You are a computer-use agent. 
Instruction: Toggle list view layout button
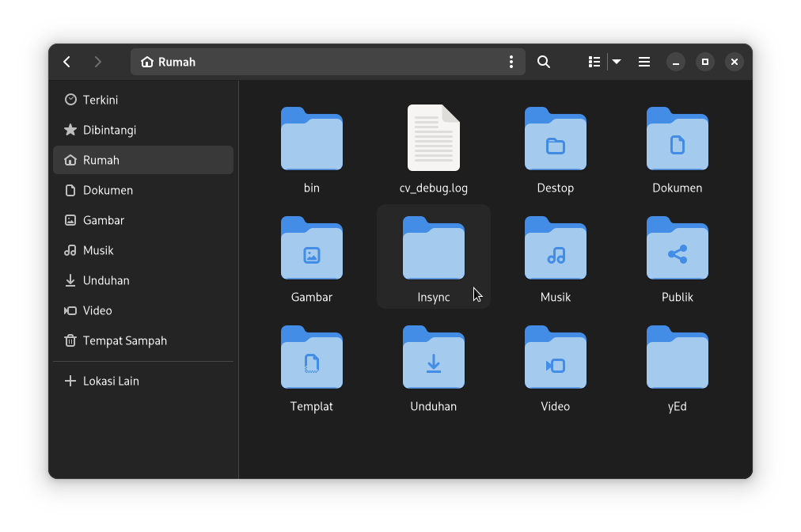point(594,62)
